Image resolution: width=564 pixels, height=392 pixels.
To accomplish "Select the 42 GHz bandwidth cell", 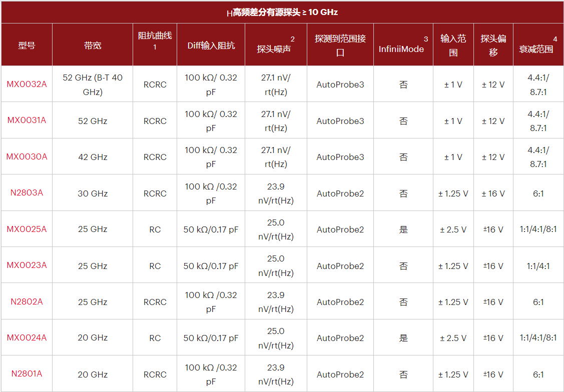I will point(93,157).
